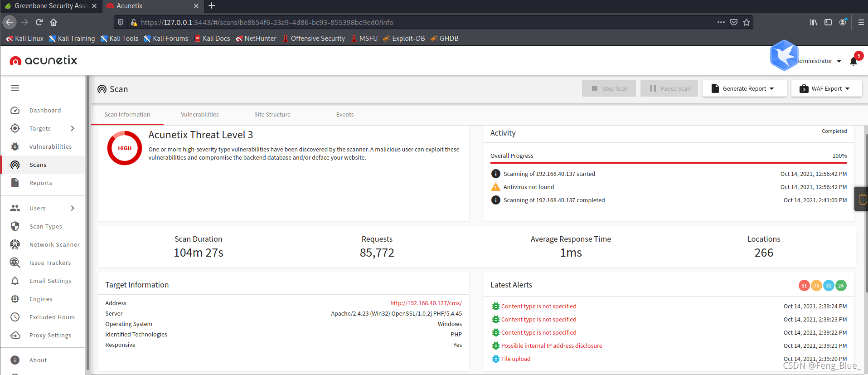Open the NetHunter bookmark
Viewport: 868px width, 375px height.
[256, 39]
